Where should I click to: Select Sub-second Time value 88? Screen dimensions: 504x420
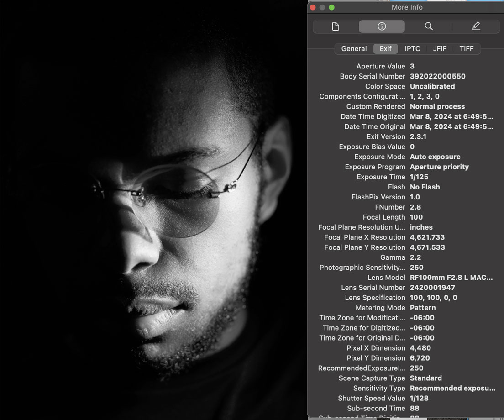[x=415, y=409]
